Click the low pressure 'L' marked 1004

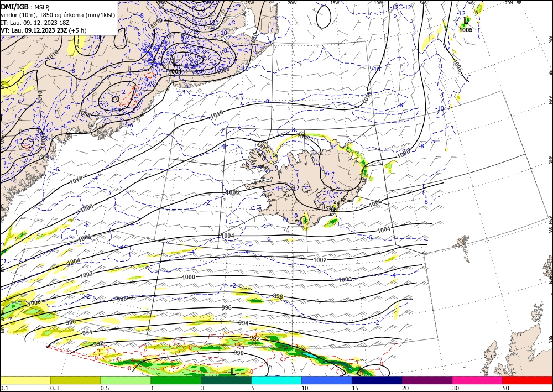click(175, 62)
